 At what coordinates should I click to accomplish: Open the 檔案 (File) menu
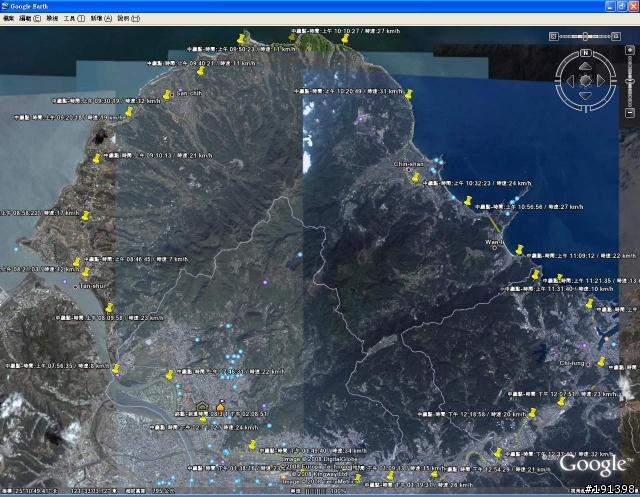click(9, 18)
